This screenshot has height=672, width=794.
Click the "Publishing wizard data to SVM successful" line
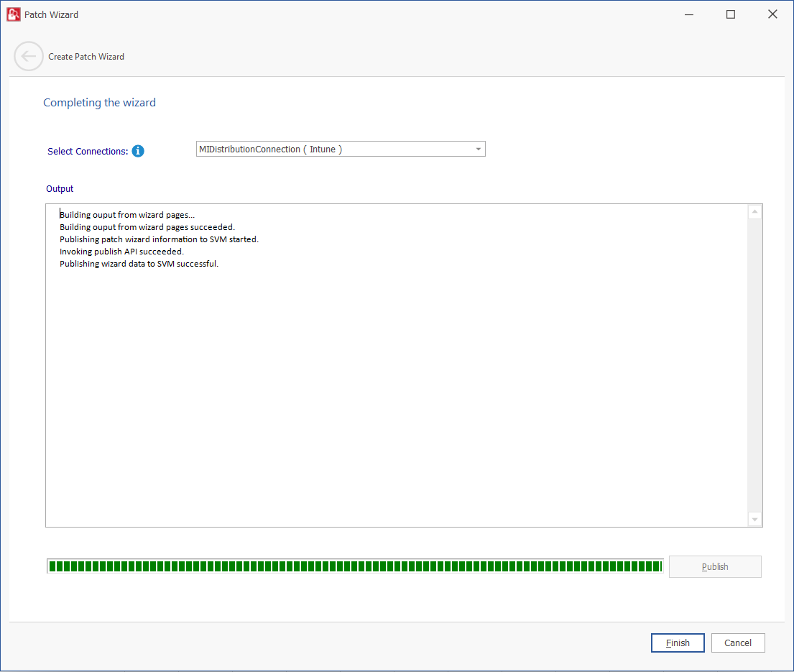pyautogui.click(x=139, y=264)
